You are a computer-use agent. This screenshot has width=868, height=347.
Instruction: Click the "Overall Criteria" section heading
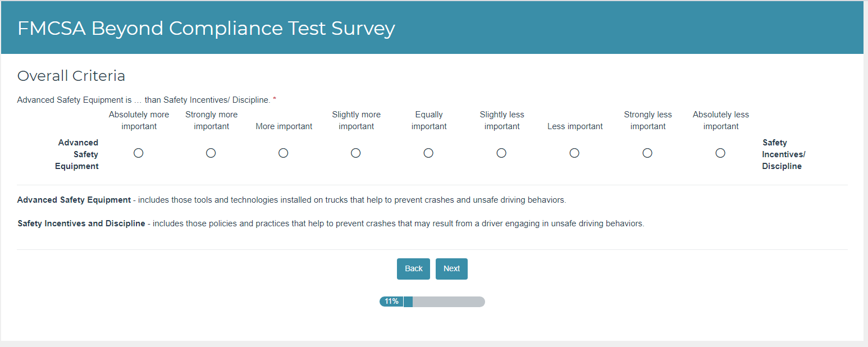(71, 76)
